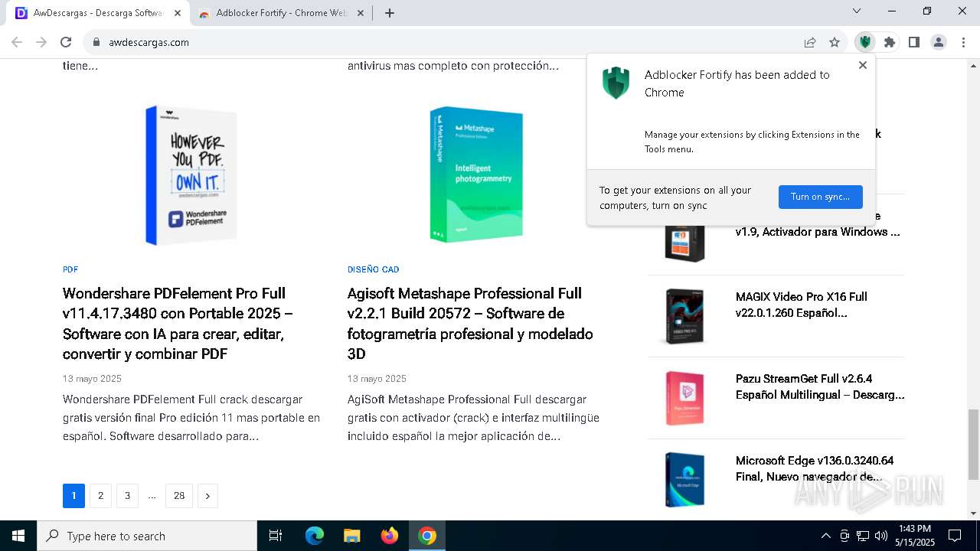The image size is (980, 551).
Task: Click the site padlock icon
Action: coord(96,42)
